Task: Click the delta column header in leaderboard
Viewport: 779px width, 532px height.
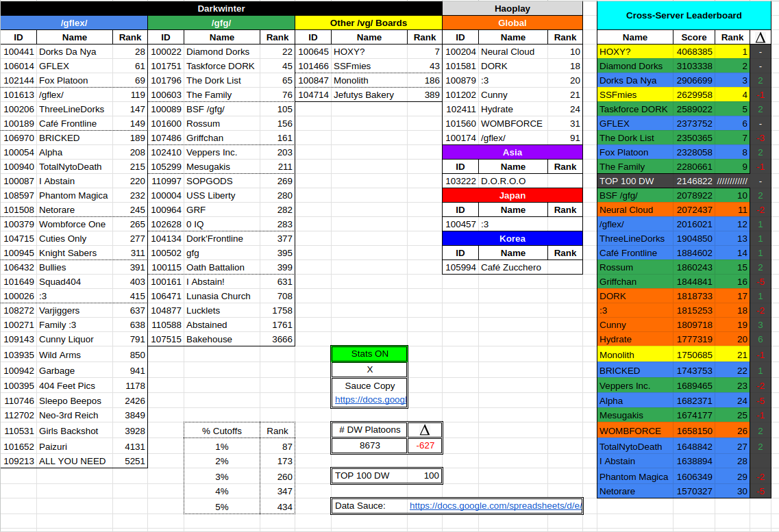Action: point(760,37)
